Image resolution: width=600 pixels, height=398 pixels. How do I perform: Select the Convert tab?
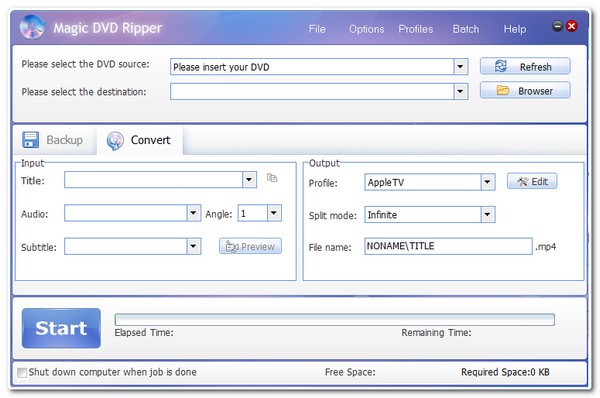click(x=140, y=140)
